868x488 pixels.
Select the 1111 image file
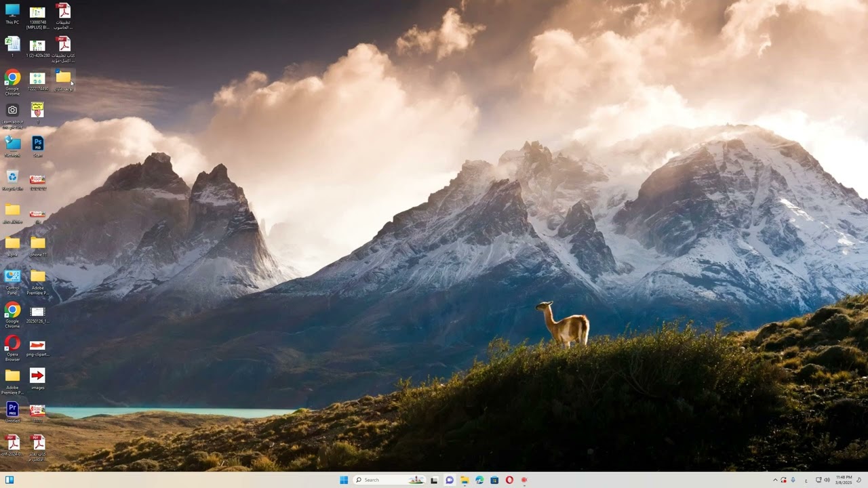point(37,413)
